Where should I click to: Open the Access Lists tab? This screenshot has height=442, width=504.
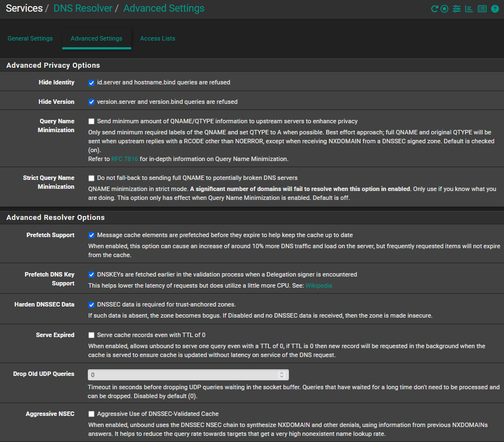click(x=157, y=39)
